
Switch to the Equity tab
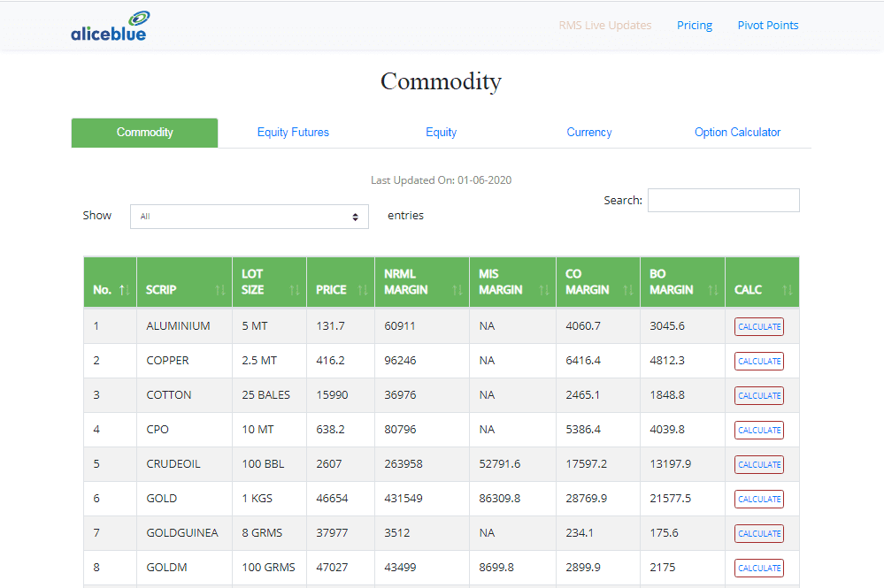[441, 133]
